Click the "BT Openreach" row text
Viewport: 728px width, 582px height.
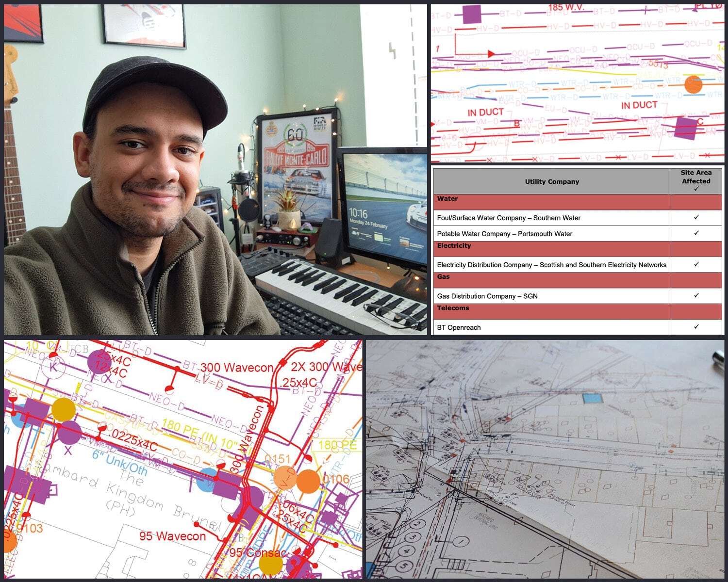tap(459, 327)
